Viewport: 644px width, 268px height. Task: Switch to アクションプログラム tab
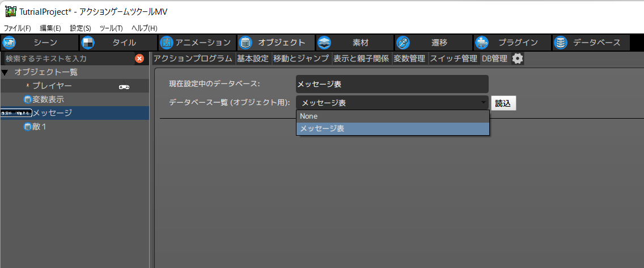[193, 58]
